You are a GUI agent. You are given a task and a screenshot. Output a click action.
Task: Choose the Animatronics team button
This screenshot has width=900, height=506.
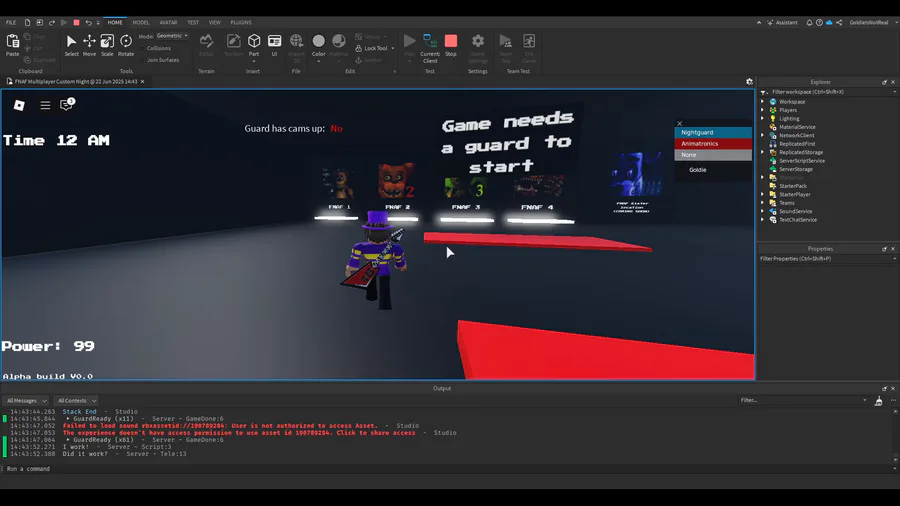(713, 143)
